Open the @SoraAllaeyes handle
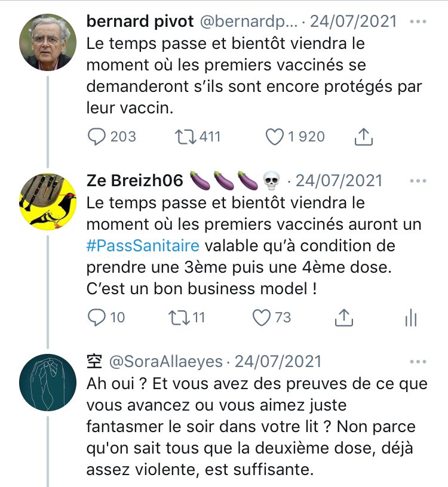The width and height of the screenshot is (448, 487). [x=165, y=362]
